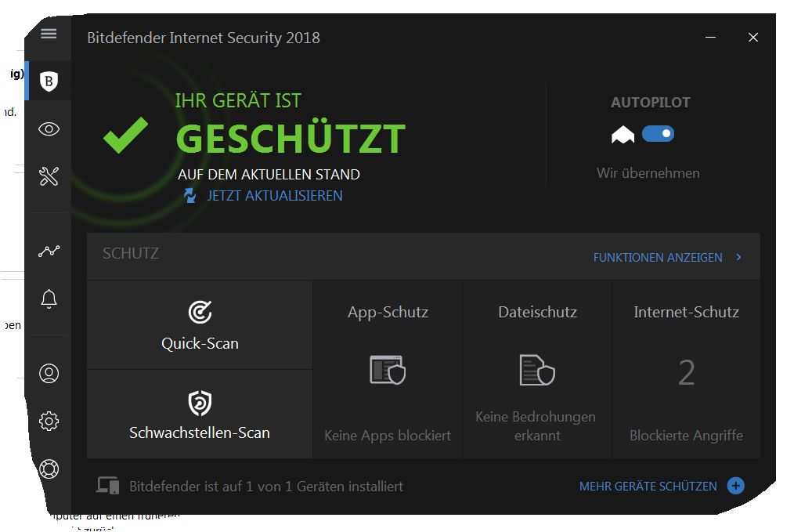812x532 pixels.
Task: Click the Funktionen anzeigen link
Action: click(658, 257)
